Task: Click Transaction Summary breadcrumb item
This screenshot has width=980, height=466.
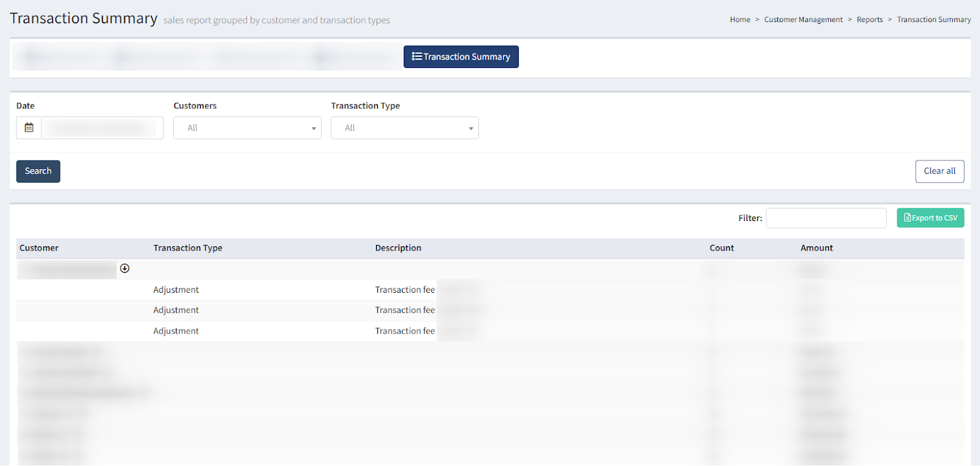Action: point(933,20)
